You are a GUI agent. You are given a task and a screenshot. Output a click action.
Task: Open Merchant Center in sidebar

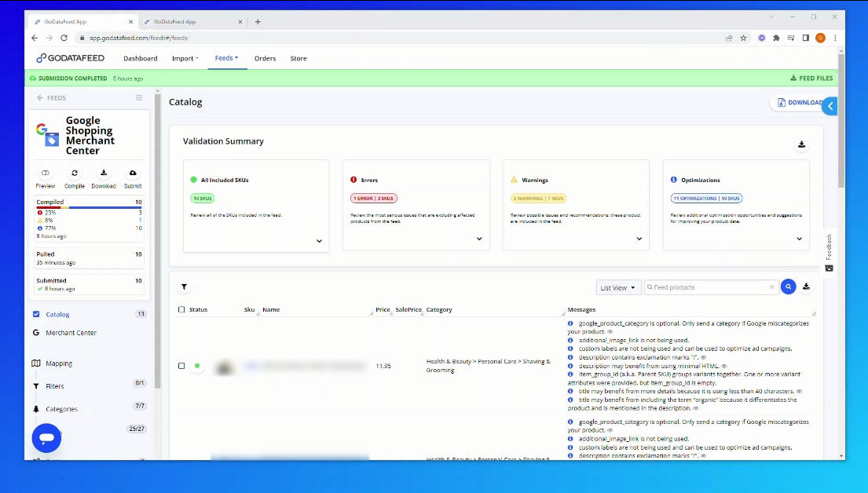click(71, 333)
